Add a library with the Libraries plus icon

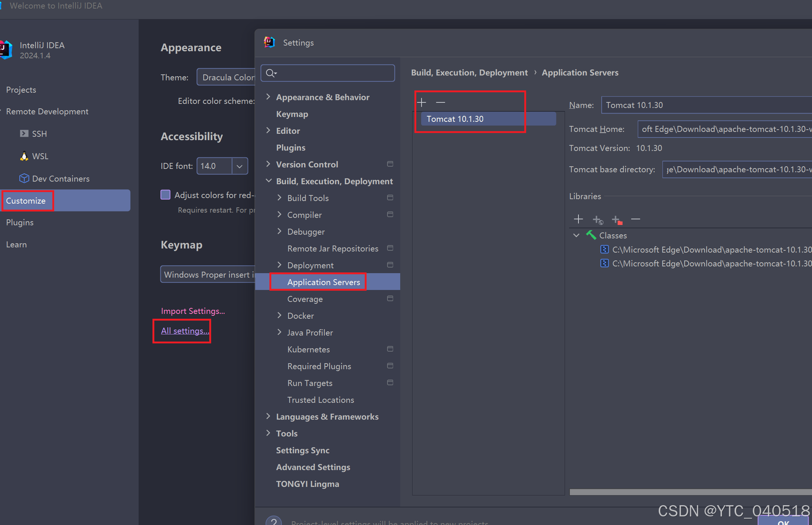click(x=578, y=219)
